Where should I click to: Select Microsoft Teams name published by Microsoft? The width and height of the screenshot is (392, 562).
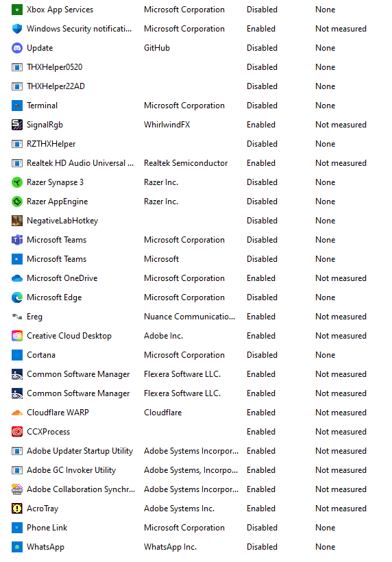(x=57, y=259)
